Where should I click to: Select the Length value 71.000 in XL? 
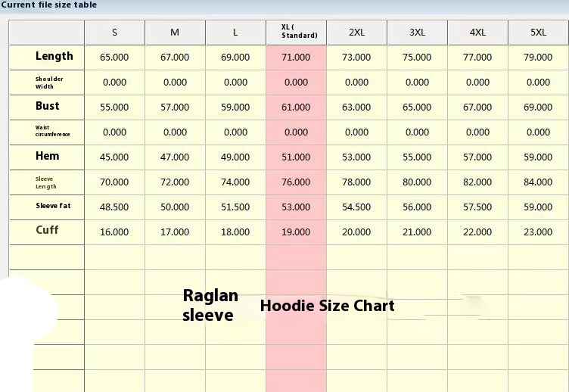[x=296, y=58]
